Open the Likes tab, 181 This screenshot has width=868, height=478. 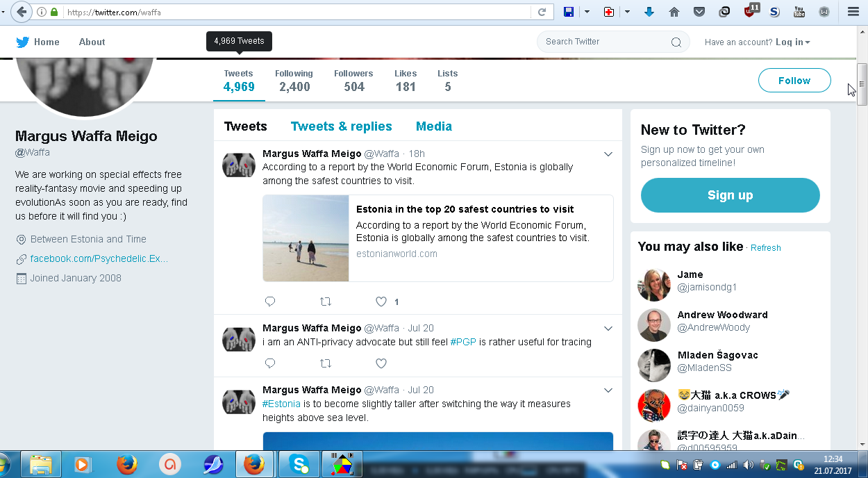[x=406, y=81]
